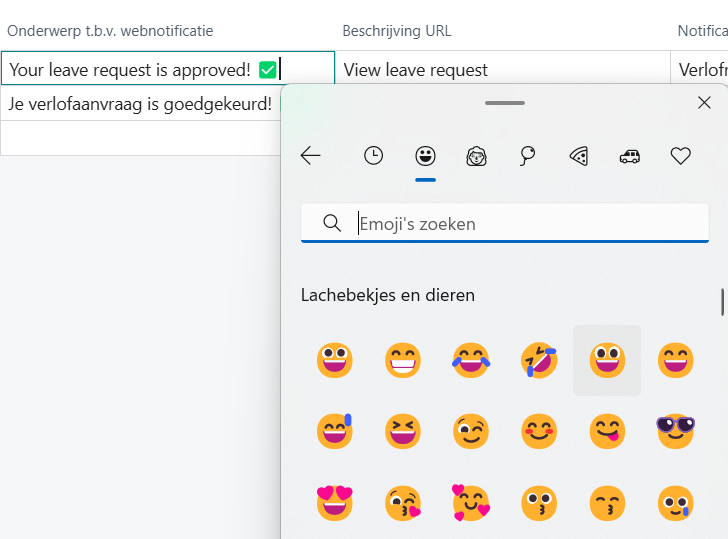The image size is (728, 539).
Task: Switch to the people emoji category
Action: 477,156
